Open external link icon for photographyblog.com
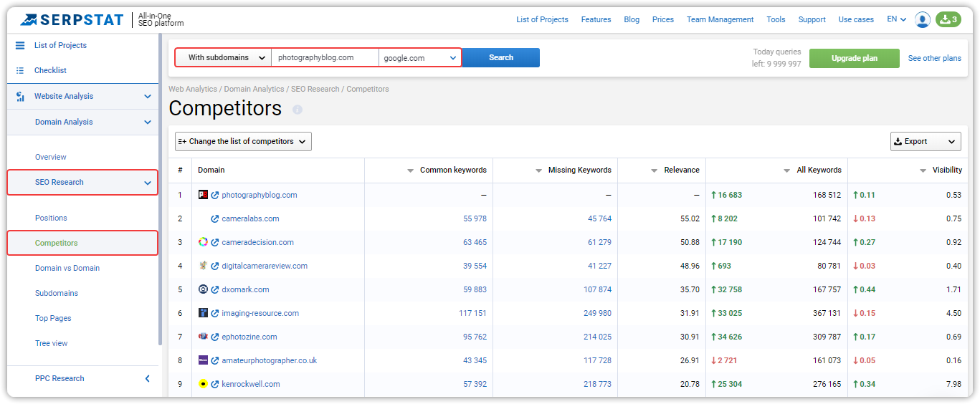Screen dimensions: 980x404 pos(215,195)
